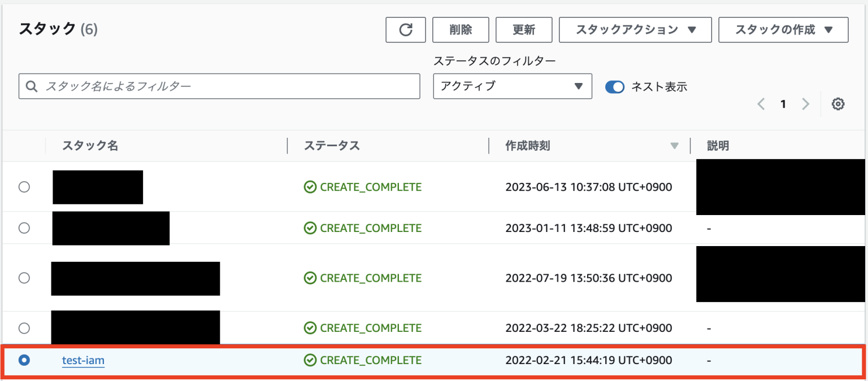Screen dimensions: 868x381
Task: Open the スタックアクション dropdown
Action: point(635,29)
